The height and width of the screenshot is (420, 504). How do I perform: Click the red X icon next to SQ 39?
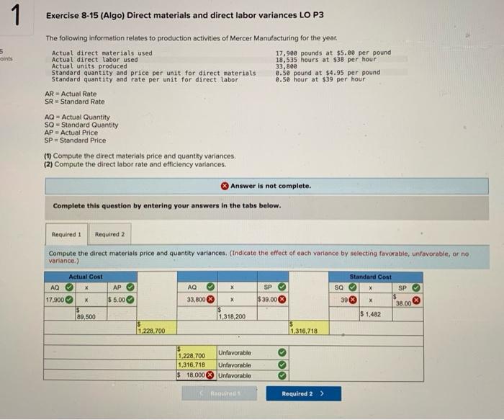click(353, 300)
